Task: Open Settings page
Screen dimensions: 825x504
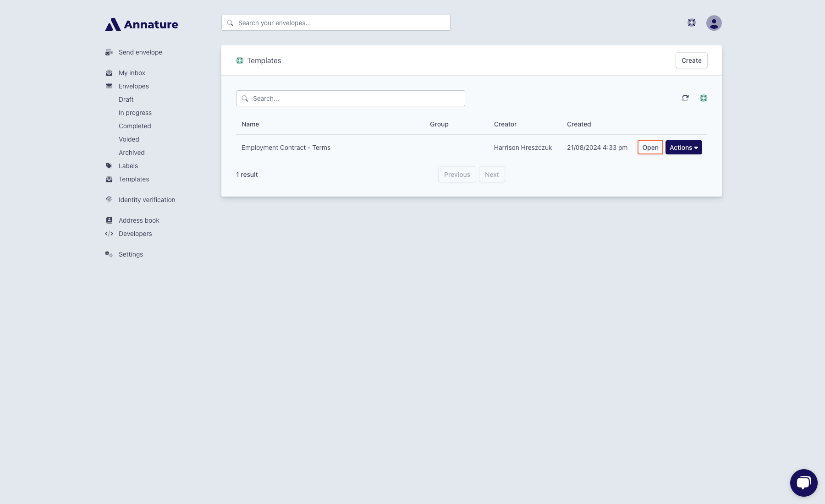Action: (x=131, y=254)
